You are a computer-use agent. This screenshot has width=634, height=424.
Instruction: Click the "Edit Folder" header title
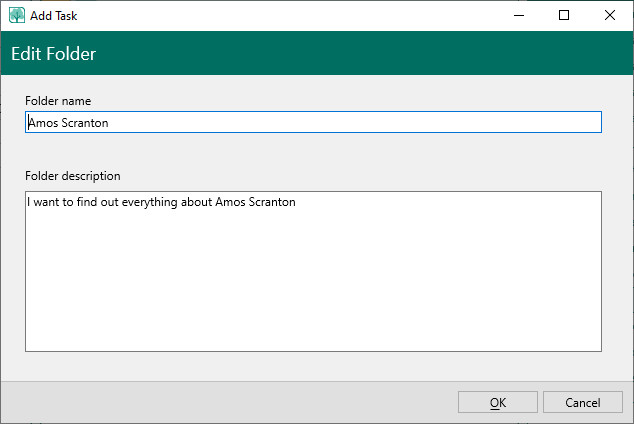(54, 54)
